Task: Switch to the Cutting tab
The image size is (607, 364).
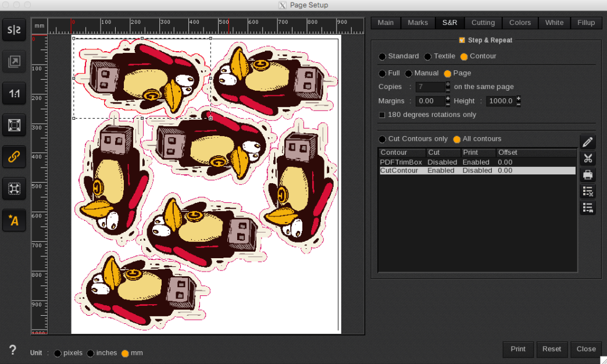Action: [x=483, y=23]
